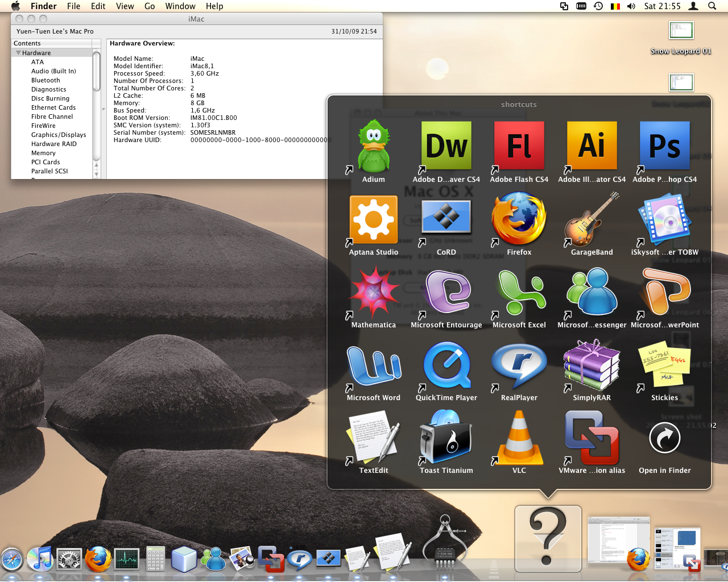The image size is (728, 582).
Task: Click the Contents list scrollbar thumb
Action: pyautogui.click(x=96, y=71)
